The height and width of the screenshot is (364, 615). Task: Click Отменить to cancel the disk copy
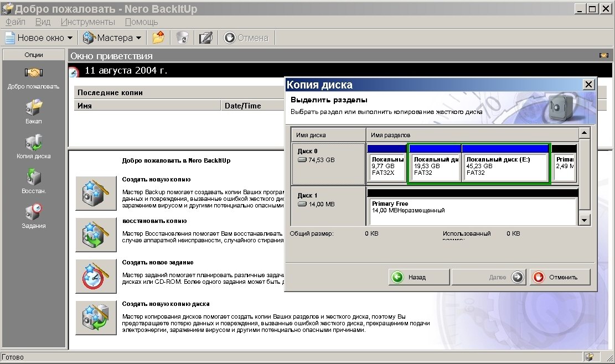click(x=560, y=277)
